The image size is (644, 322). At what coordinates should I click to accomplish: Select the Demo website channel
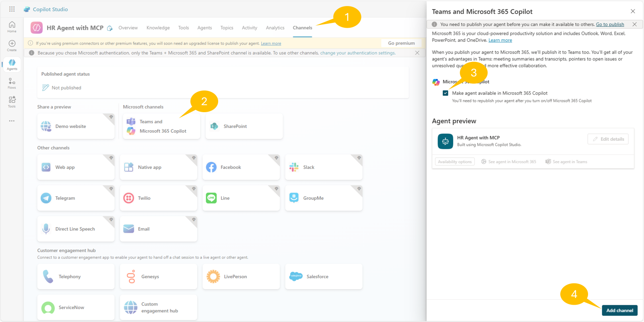pos(76,126)
